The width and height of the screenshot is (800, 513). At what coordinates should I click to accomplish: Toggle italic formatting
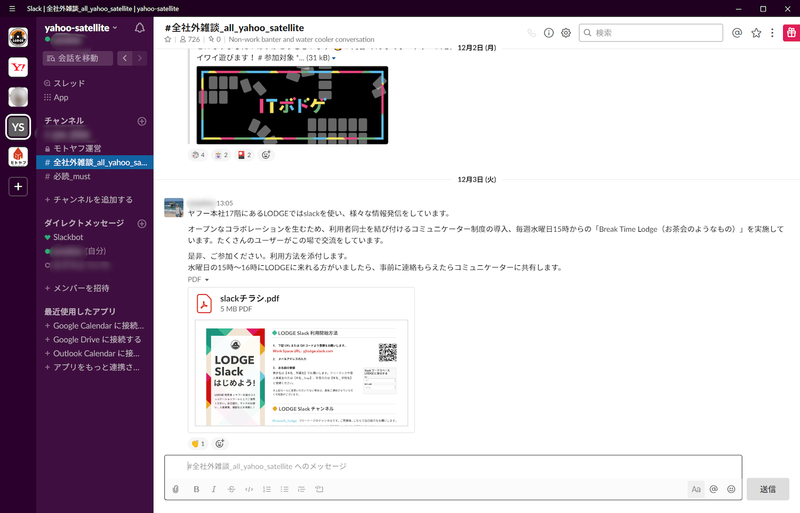tap(214, 489)
